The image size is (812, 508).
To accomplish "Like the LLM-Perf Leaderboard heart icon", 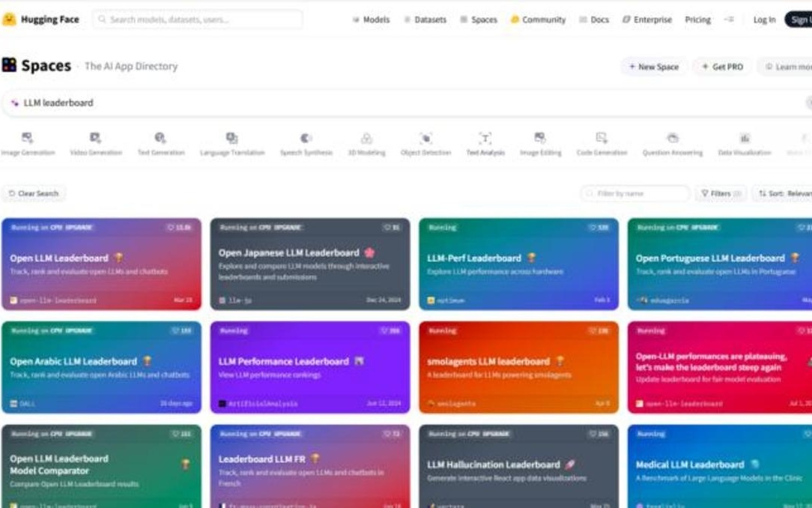I will (593, 227).
